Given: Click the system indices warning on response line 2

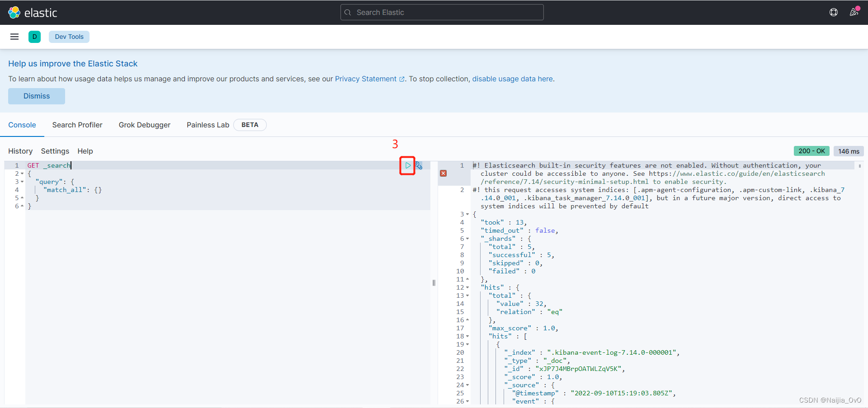Looking at the screenshot, I should tap(658, 198).
